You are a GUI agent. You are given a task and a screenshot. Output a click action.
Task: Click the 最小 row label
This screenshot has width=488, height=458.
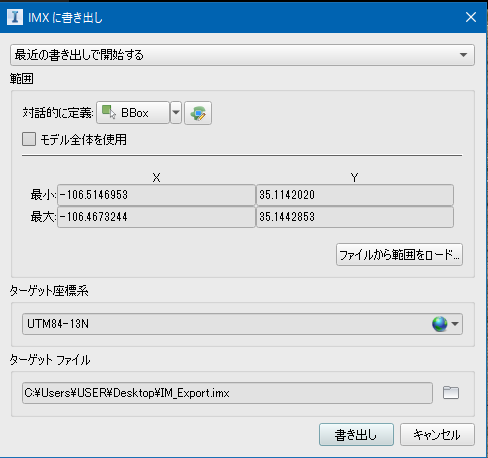[x=43, y=195]
